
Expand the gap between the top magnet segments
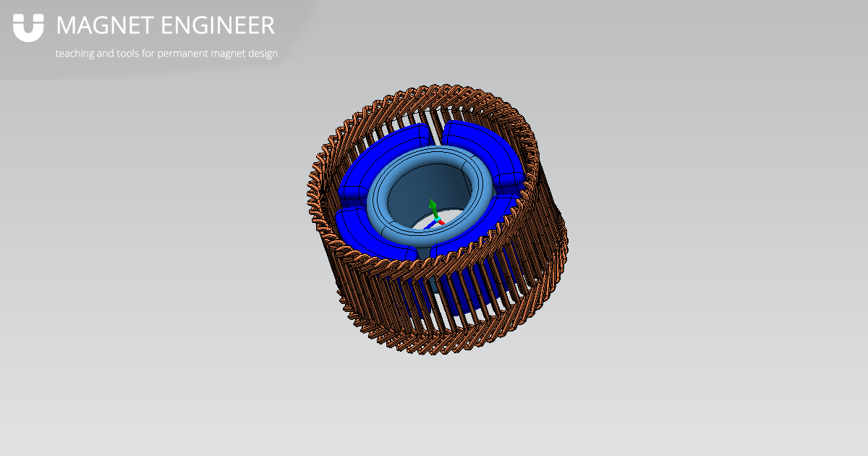tap(438, 133)
